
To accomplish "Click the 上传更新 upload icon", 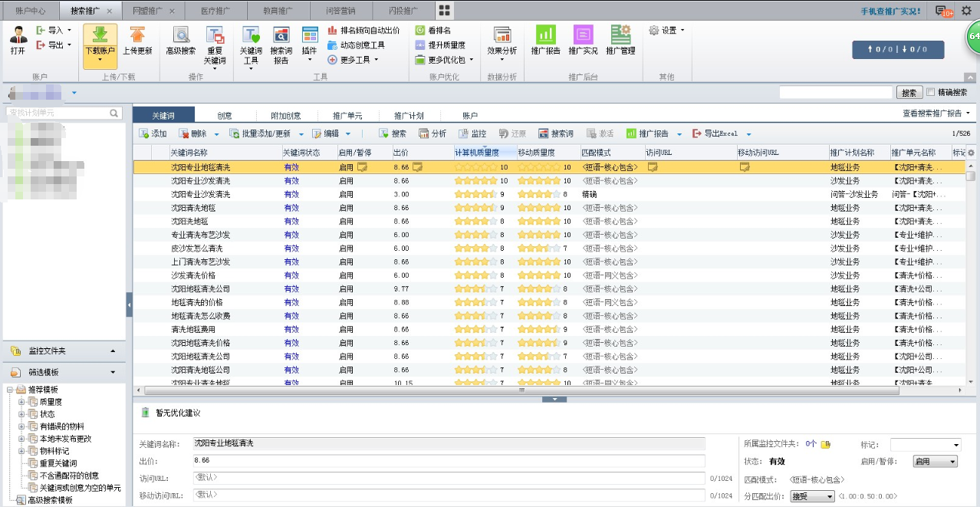I will pyautogui.click(x=137, y=35).
